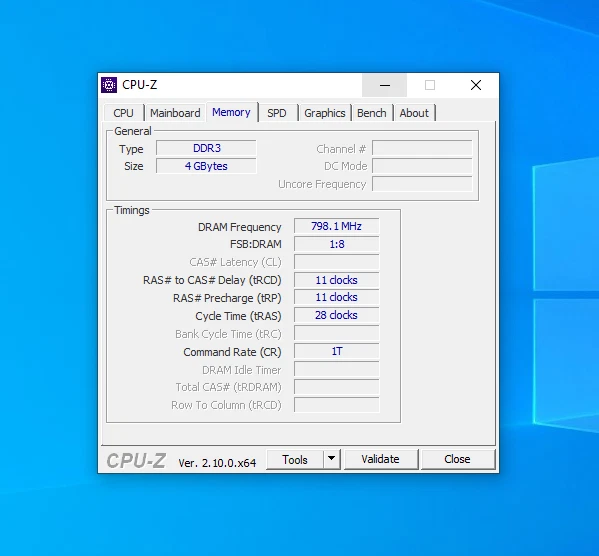Image resolution: width=599 pixels, height=556 pixels.
Task: Select the Memory tab
Action: coord(232,112)
